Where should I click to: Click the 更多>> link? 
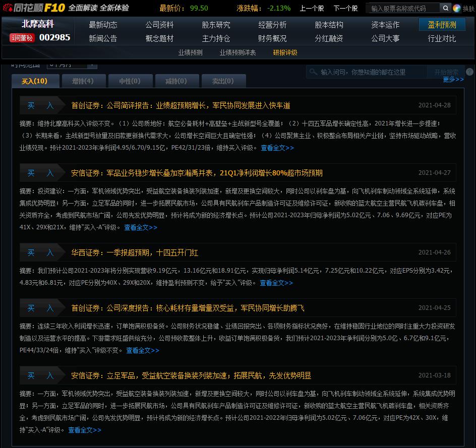[x=452, y=80]
